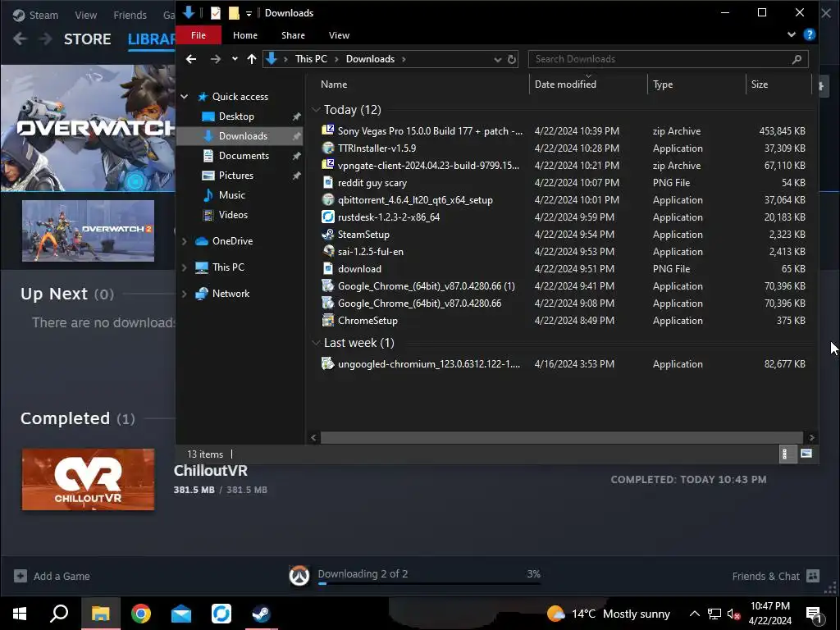Open the address bar history dropdown
Screen dimensions: 840x630
coord(497,59)
